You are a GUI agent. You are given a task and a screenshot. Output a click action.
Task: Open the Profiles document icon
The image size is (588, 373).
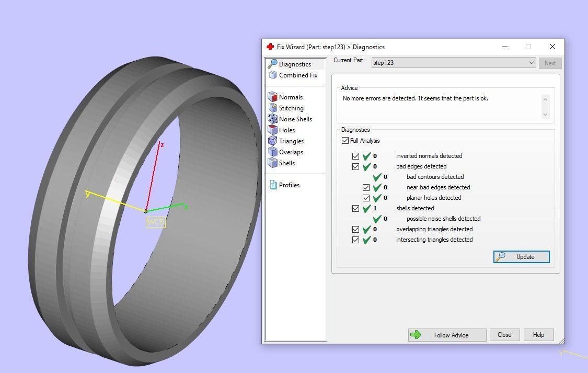tap(273, 185)
